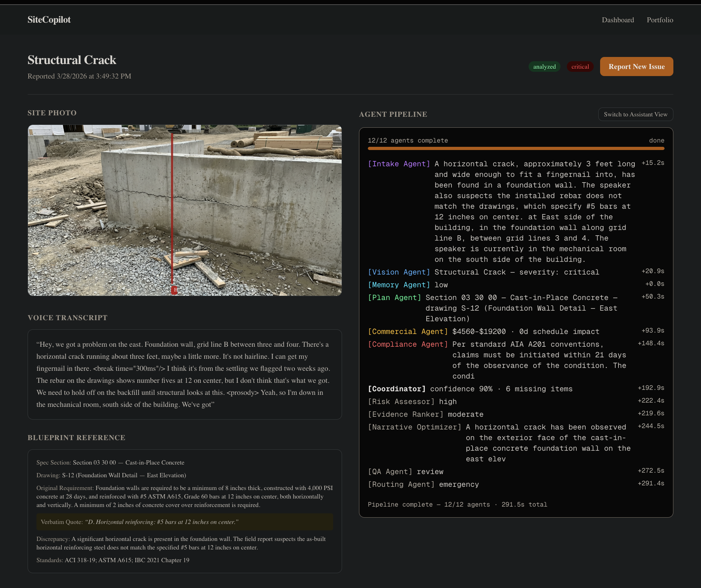The image size is (701, 588).
Task: Click the red critical severity badge
Action: coord(580,67)
